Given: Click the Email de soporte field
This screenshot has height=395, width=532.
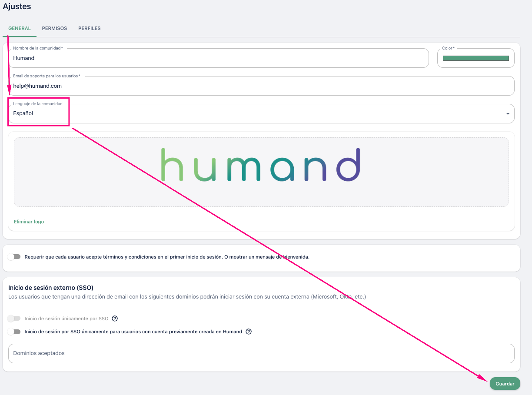Looking at the screenshot, I should tap(261, 86).
